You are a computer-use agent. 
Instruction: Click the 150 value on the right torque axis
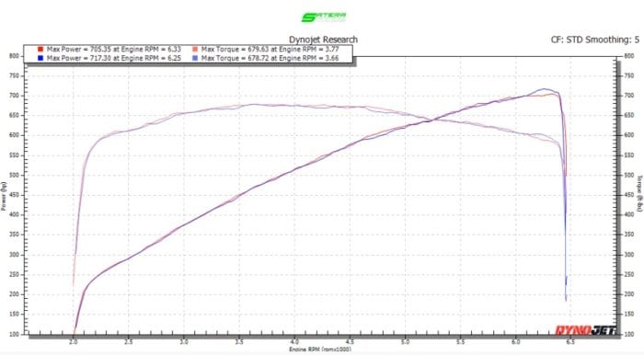coord(628,314)
